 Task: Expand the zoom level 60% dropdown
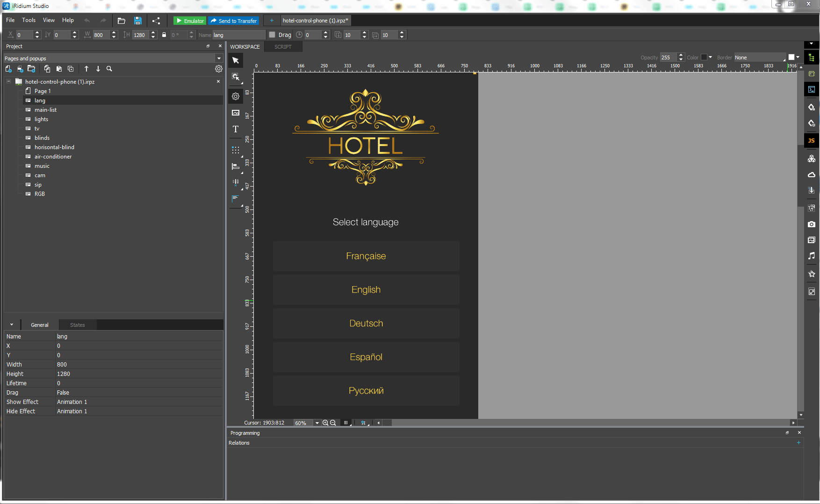[317, 423]
